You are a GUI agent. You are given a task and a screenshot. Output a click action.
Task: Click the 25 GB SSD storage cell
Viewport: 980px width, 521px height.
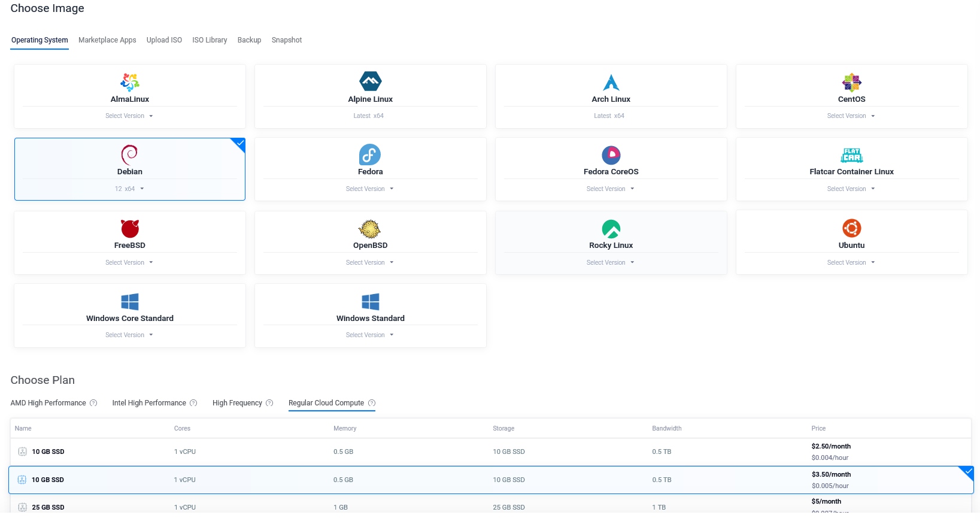(509, 507)
